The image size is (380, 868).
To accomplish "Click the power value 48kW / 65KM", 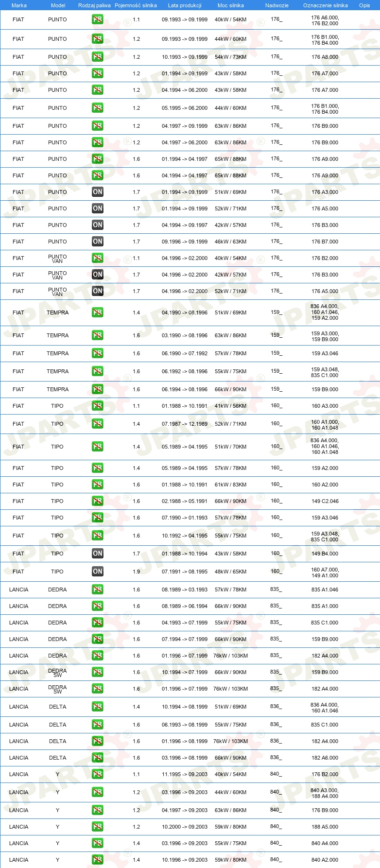I will tap(231, 572).
